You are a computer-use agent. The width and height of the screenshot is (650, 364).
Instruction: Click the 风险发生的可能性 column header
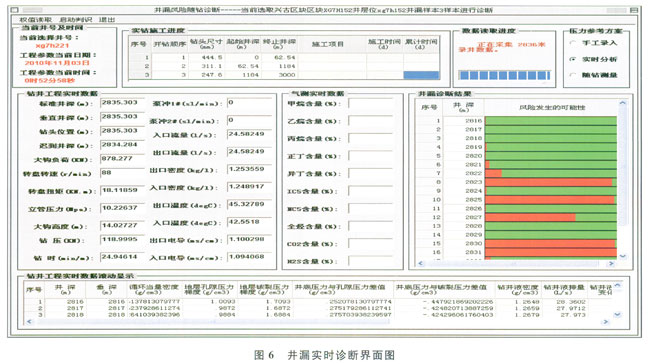point(551,107)
